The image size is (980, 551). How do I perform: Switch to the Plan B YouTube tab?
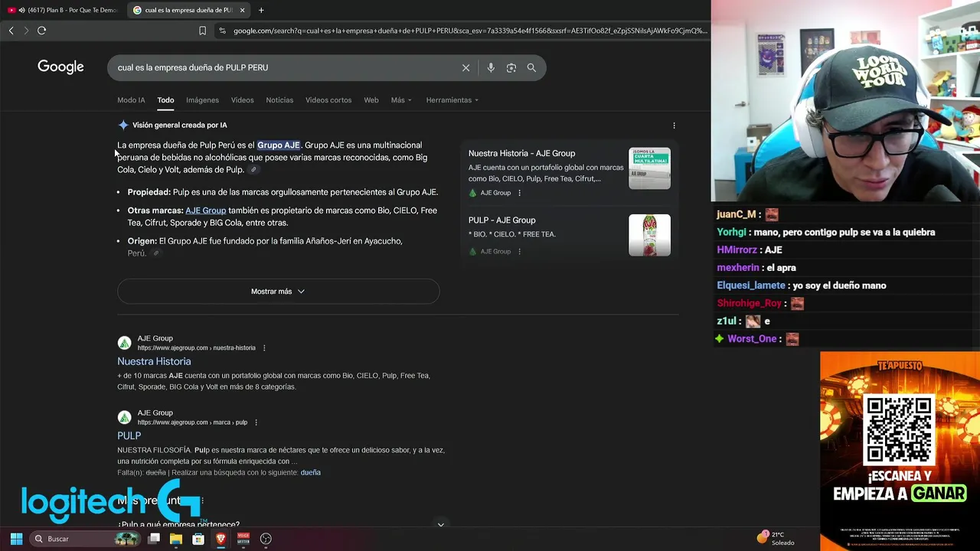click(x=63, y=10)
